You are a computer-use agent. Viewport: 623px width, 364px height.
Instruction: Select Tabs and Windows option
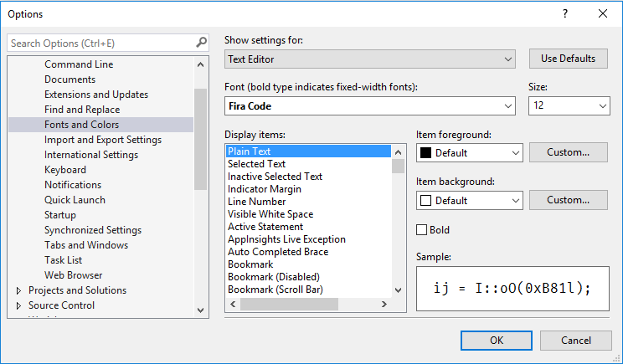[86, 245]
